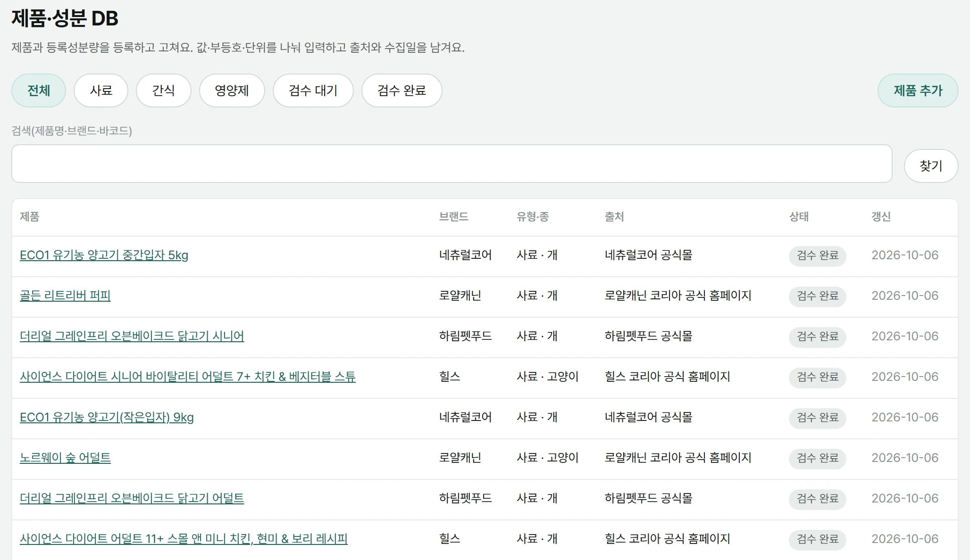Click the 제품·성분 DB page heading

65,18
